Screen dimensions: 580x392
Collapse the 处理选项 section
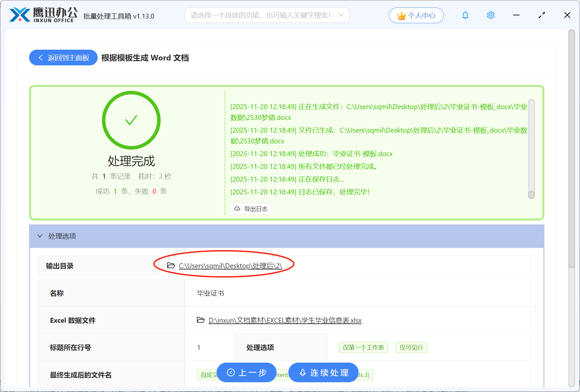(40, 236)
